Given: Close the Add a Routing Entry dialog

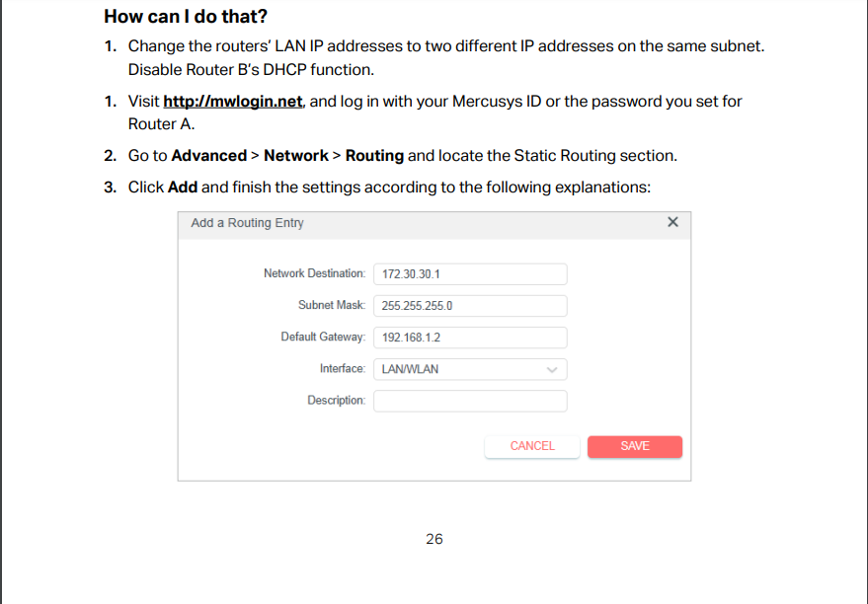Looking at the screenshot, I should [672, 222].
